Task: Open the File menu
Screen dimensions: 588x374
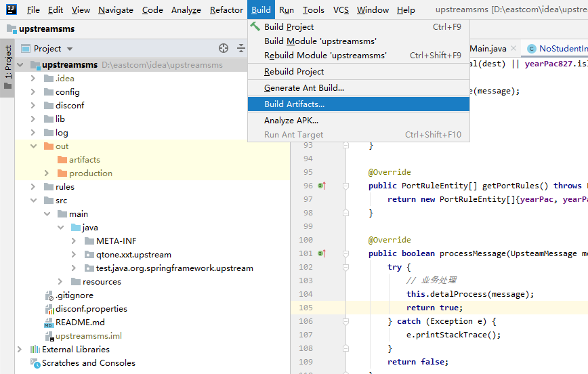Action: pos(33,9)
